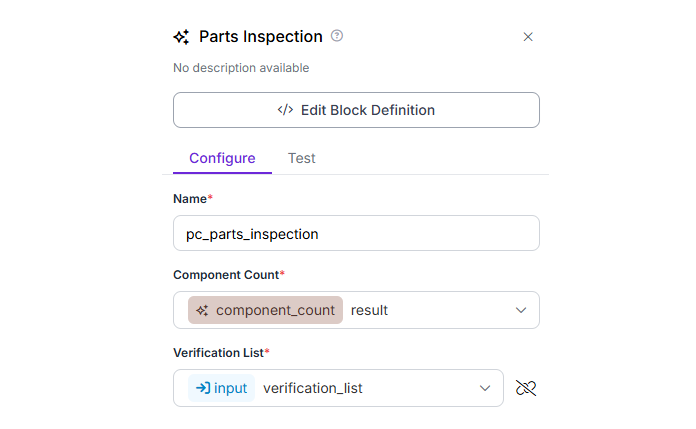Viewport: 696px width, 429px height.
Task: Expand the Verification List dropdown chevron
Action: pos(485,388)
